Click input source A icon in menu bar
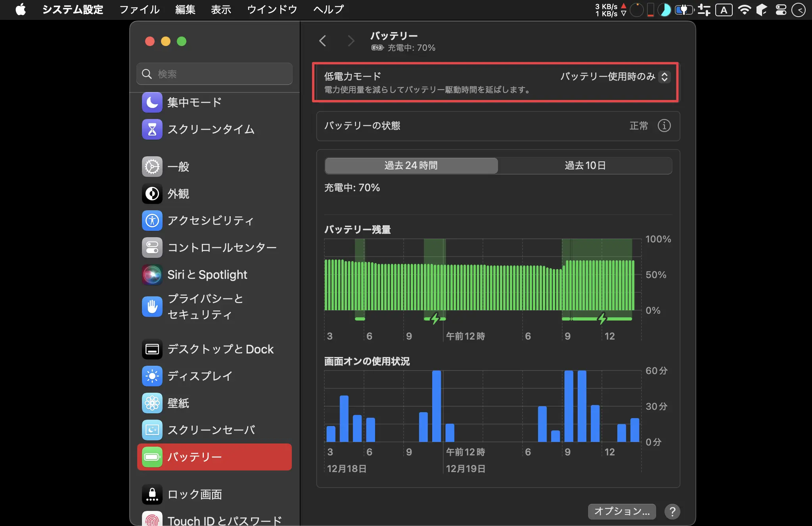This screenshot has height=526, width=812. click(724, 10)
